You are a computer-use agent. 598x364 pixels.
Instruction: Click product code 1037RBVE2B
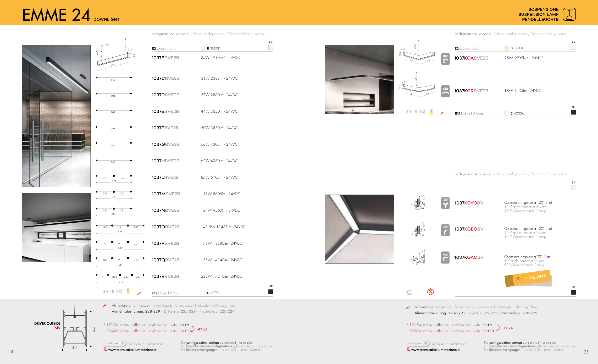[x=165, y=276]
